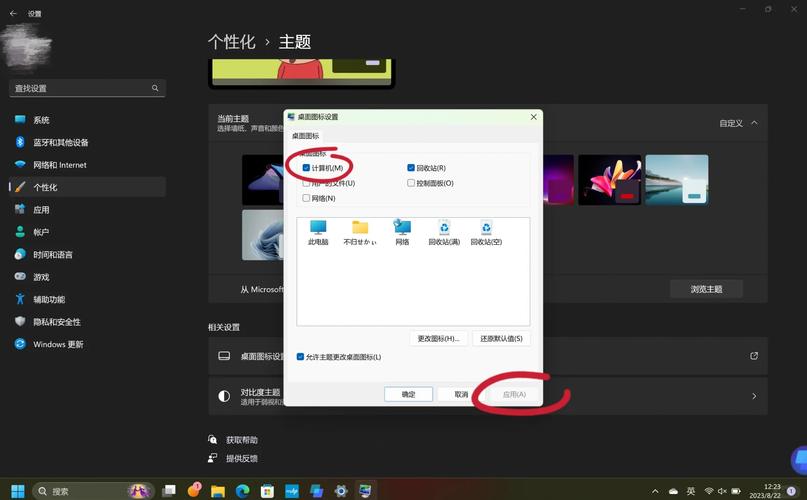The height and width of the screenshot is (500, 807).
Task: Open 时间和语言 in Settings sidebar
Action: (87, 254)
